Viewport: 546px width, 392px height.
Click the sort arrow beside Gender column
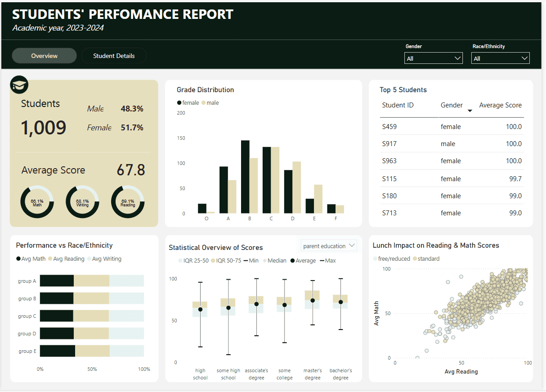tap(470, 111)
